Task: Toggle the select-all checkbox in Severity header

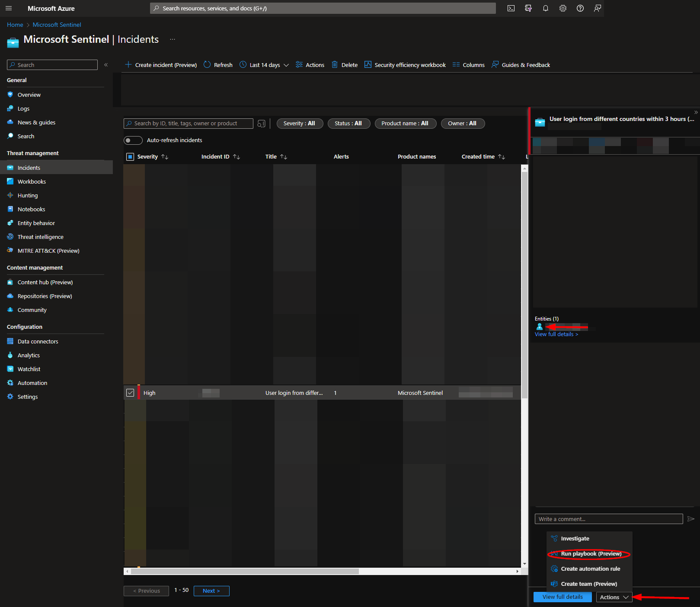Action: [x=130, y=157]
